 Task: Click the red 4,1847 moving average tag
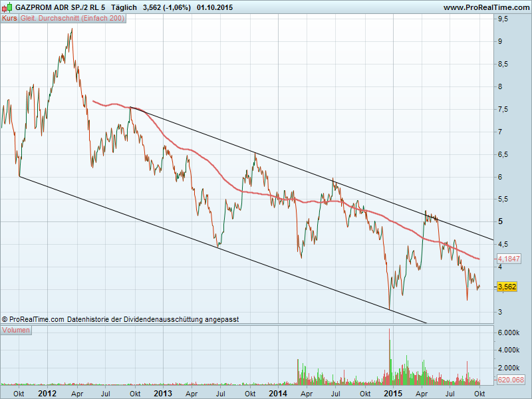coord(509,257)
